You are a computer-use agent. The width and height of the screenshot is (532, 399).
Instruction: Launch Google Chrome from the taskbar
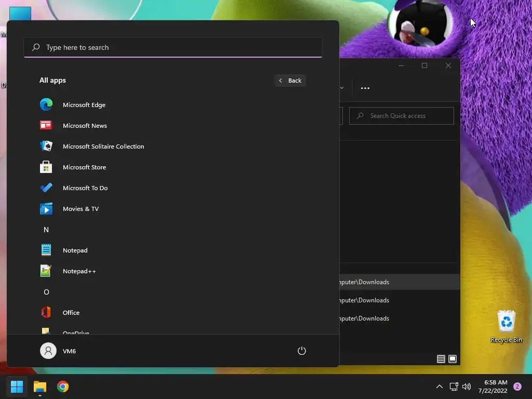[x=63, y=387]
